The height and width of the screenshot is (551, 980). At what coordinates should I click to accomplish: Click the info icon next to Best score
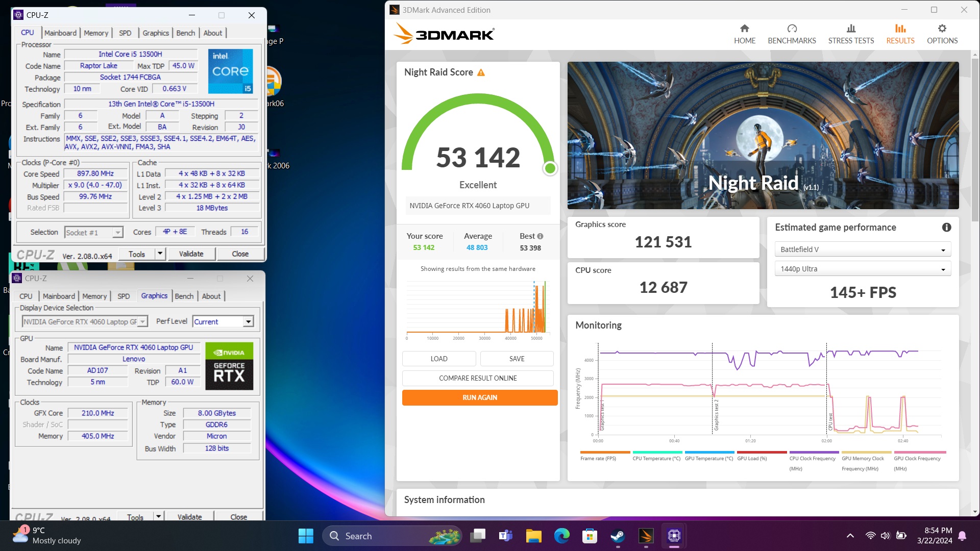click(x=540, y=236)
